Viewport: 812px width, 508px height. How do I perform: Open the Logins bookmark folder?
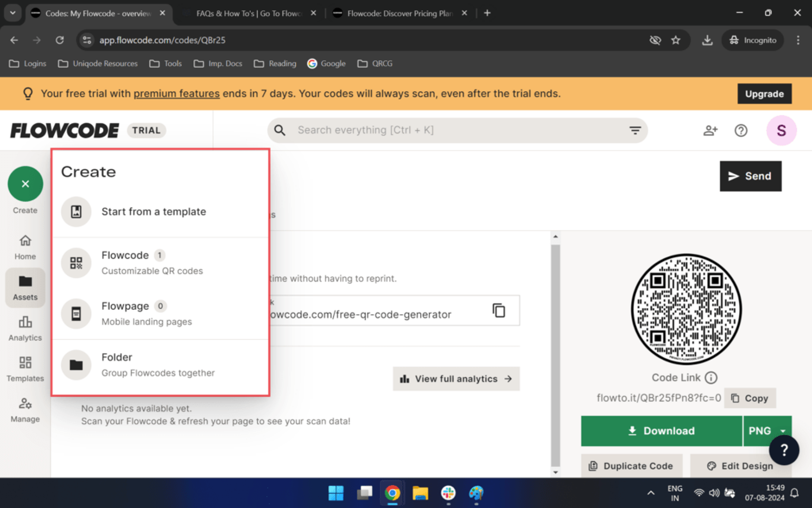tap(27, 63)
